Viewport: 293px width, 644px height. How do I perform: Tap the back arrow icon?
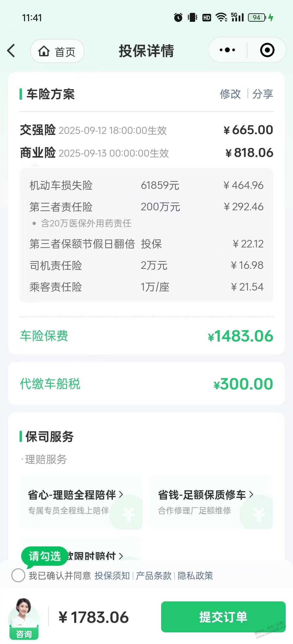click(11, 51)
